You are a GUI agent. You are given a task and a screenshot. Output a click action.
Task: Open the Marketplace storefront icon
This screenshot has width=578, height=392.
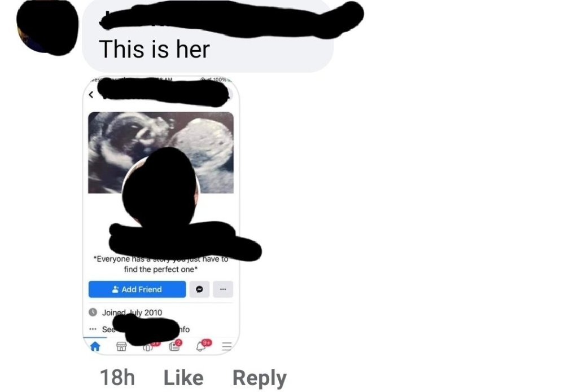tap(121, 346)
